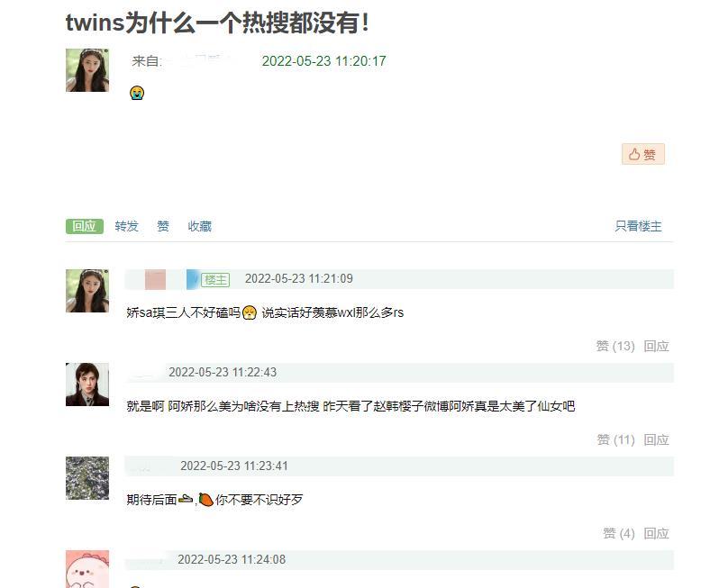The image size is (710, 588).
Task: Click avatar of the 11:22:43 commenter
Action: click(87, 384)
